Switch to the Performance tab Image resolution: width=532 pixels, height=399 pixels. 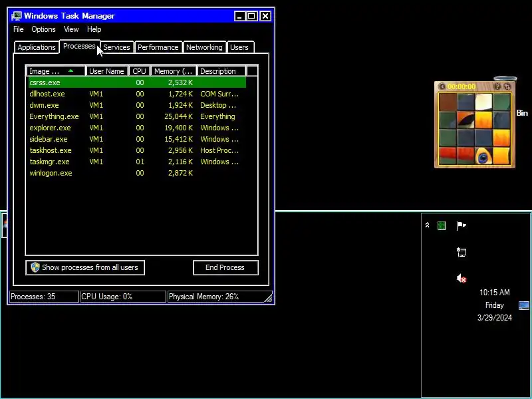pyautogui.click(x=158, y=47)
